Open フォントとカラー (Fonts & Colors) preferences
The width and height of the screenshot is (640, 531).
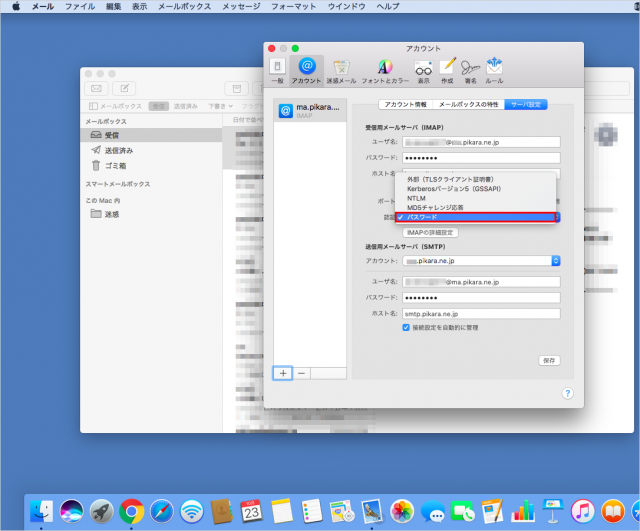point(385,69)
